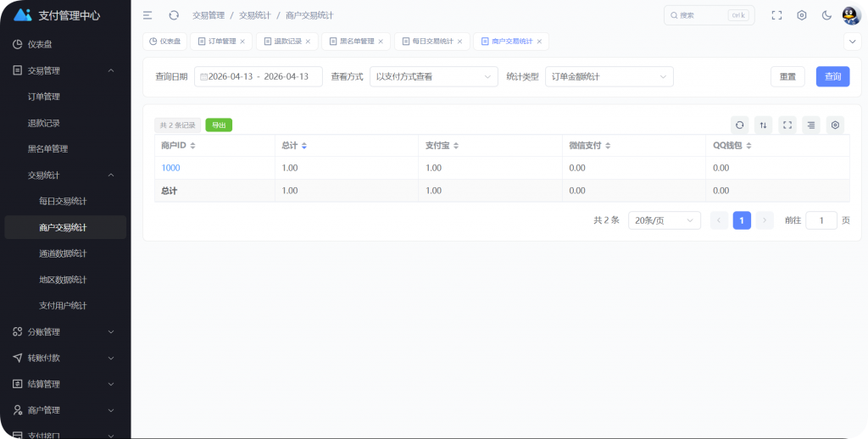This screenshot has height=439, width=868.
Task: Sort by 微信支付 column arrows
Action: click(607, 146)
